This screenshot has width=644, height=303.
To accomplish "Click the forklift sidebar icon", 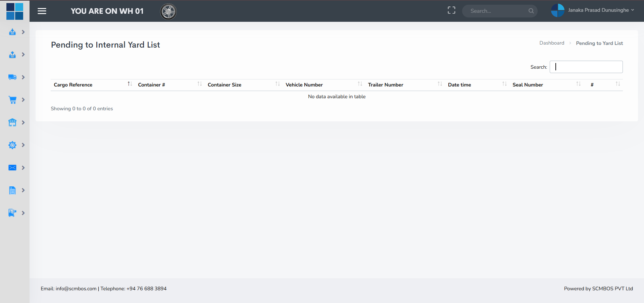I will coord(12,213).
